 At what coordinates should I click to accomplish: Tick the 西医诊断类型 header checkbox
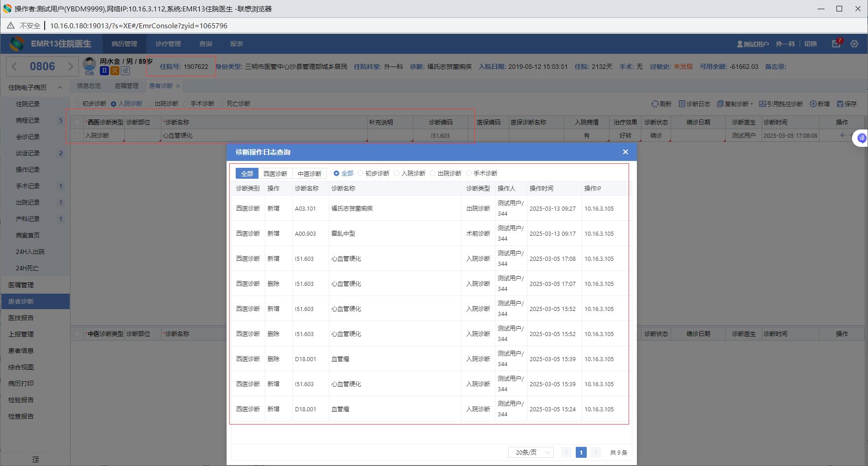pyautogui.click(x=77, y=122)
